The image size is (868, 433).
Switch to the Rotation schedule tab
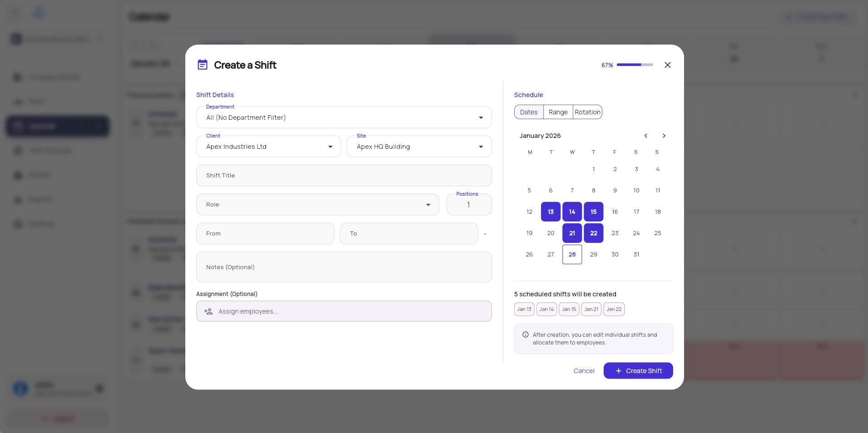pyautogui.click(x=587, y=112)
